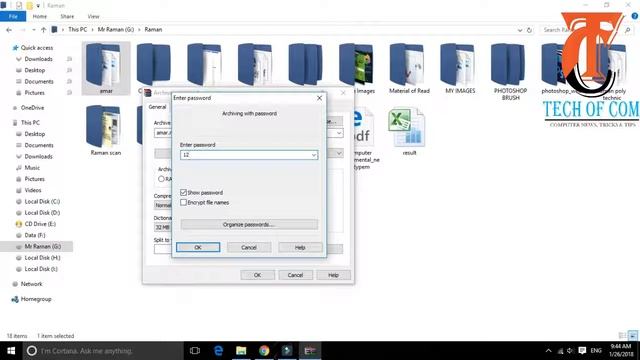Click Organize passwords button
The width and height of the screenshot is (640, 360).
[x=249, y=224]
